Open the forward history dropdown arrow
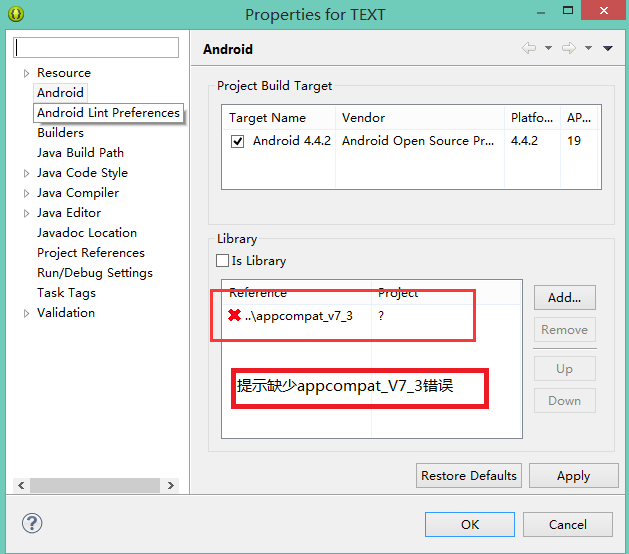The height and width of the screenshot is (554, 629). 588,48
